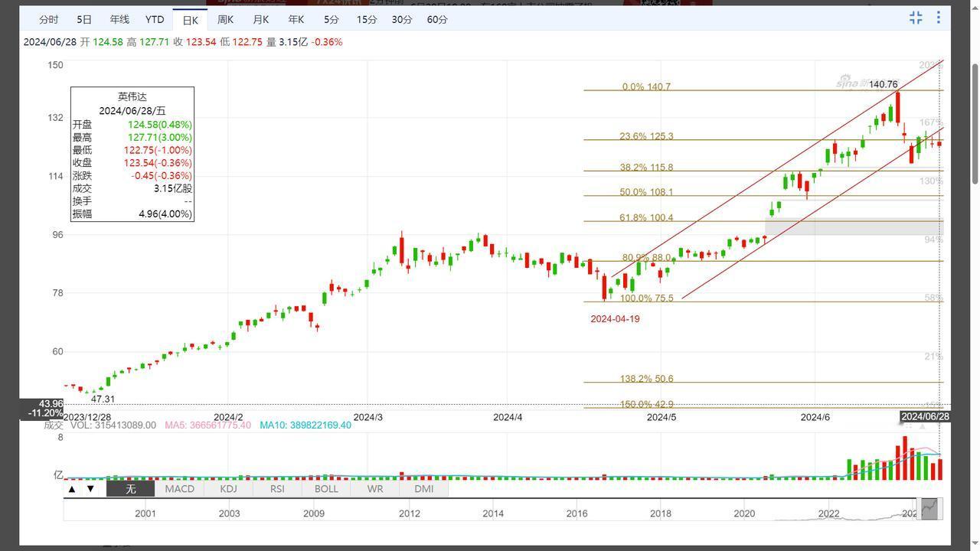The height and width of the screenshot is (551, 980).
Task: Click the 英伟达 stock name in info box
Action: [x=132, y=97]
